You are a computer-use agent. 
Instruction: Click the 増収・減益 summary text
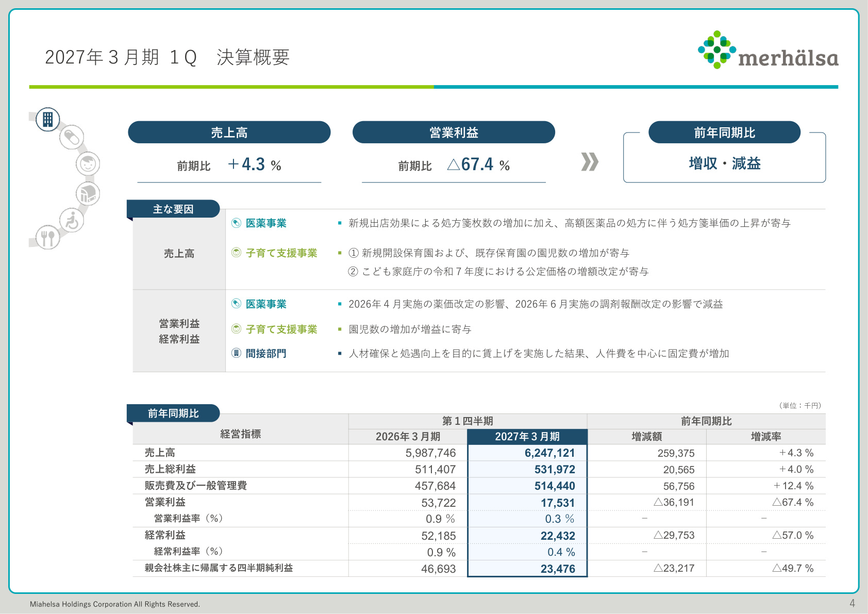click(x=725, y=164)
